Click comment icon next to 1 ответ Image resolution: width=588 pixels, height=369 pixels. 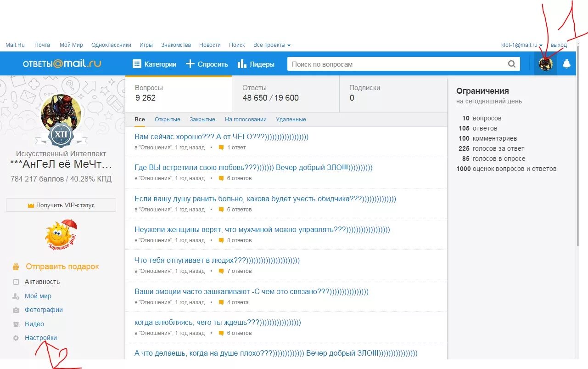[x=221, y=148]
